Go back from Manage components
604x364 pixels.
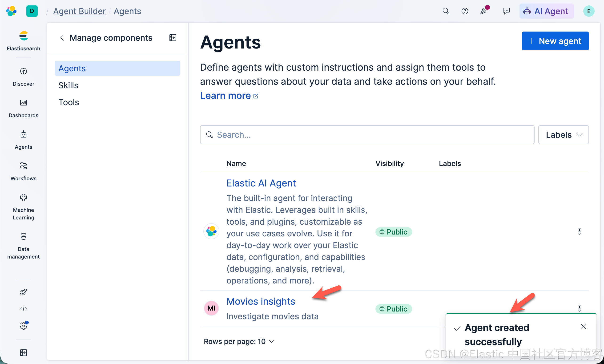[x=62, y=38]
